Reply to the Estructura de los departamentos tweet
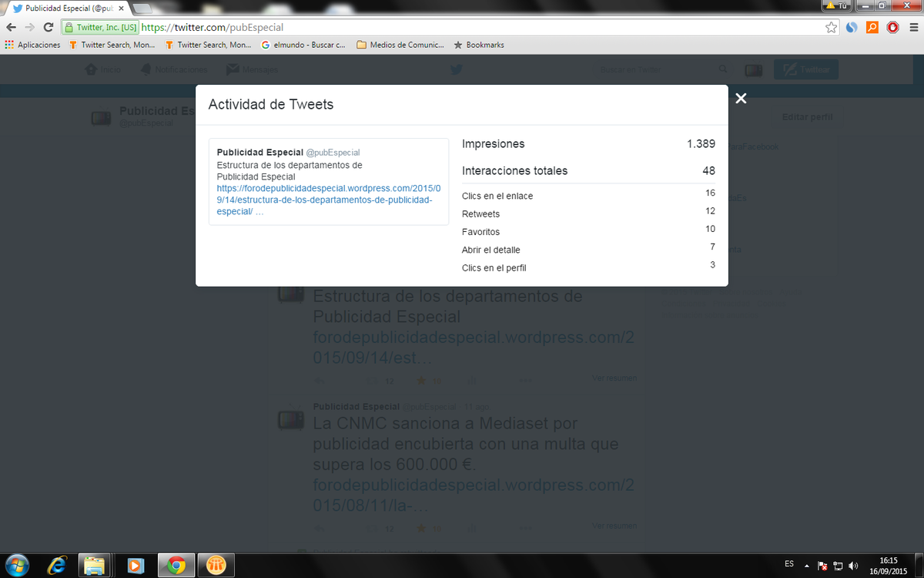The height and width of the screenshot is (578, 924). click(320, 380)
